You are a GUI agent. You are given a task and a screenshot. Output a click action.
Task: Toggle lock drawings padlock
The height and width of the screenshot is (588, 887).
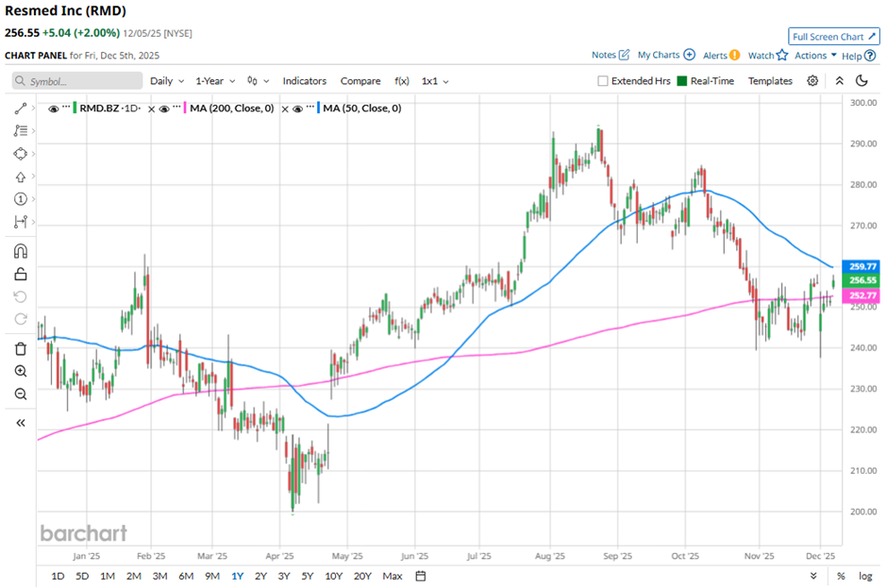tap(21, 275)
